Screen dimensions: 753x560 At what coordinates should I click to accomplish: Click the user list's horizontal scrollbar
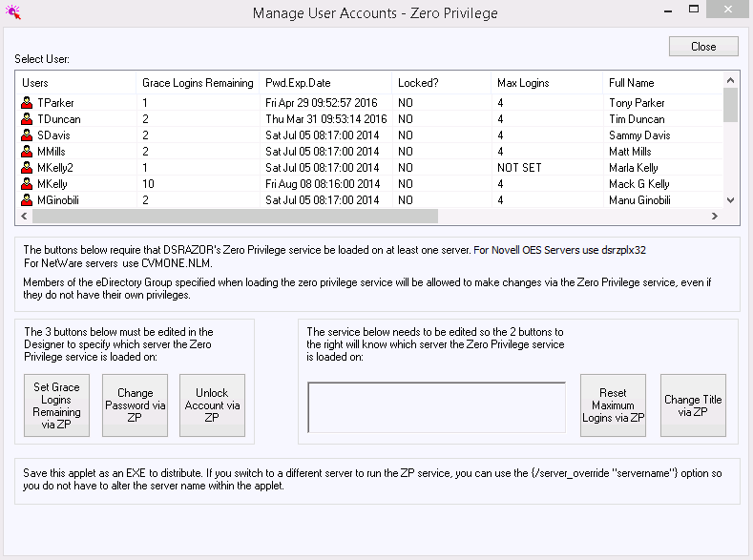(x=229, y=217)
